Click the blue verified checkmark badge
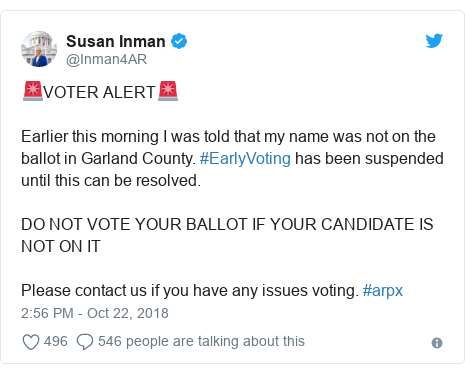The image size is (465, 374). [179, 41]
